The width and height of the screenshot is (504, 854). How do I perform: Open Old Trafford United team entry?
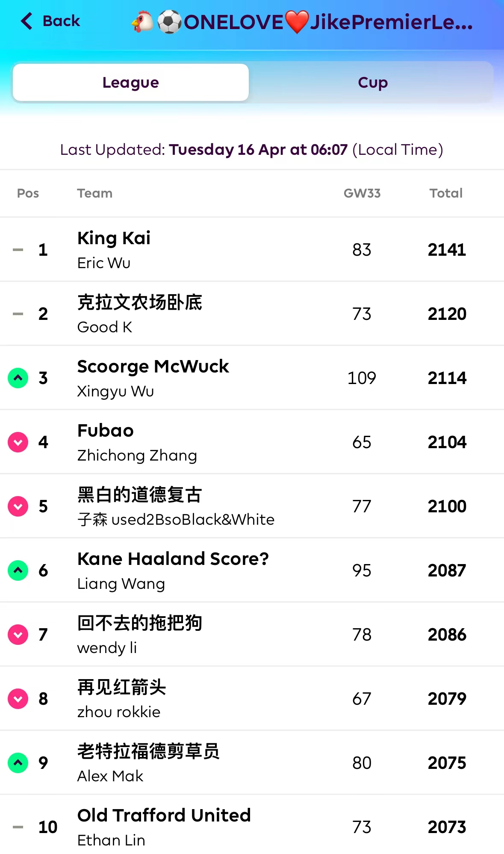(x=164, y=816)
